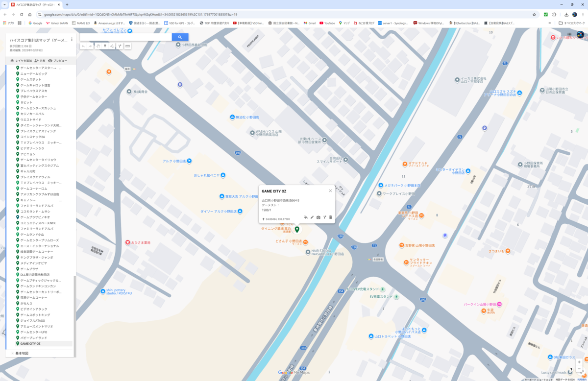Reload the page with browser refresh button
The width and height of the screenshot is (588, 381).
point(22,14)
